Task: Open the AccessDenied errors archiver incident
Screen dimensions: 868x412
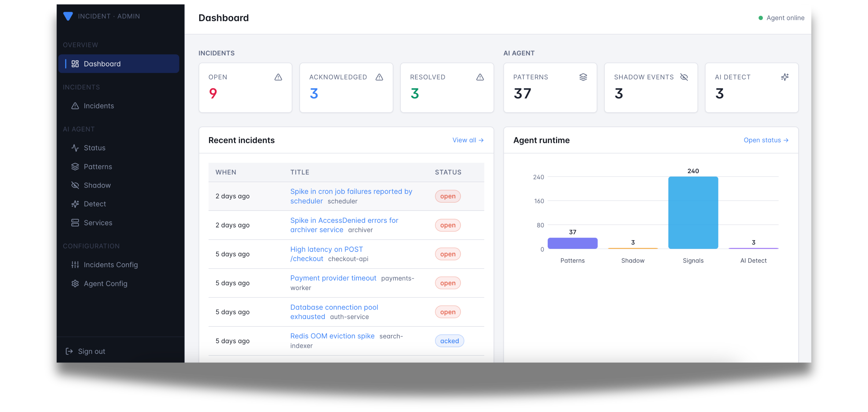Action: [344, 225]
